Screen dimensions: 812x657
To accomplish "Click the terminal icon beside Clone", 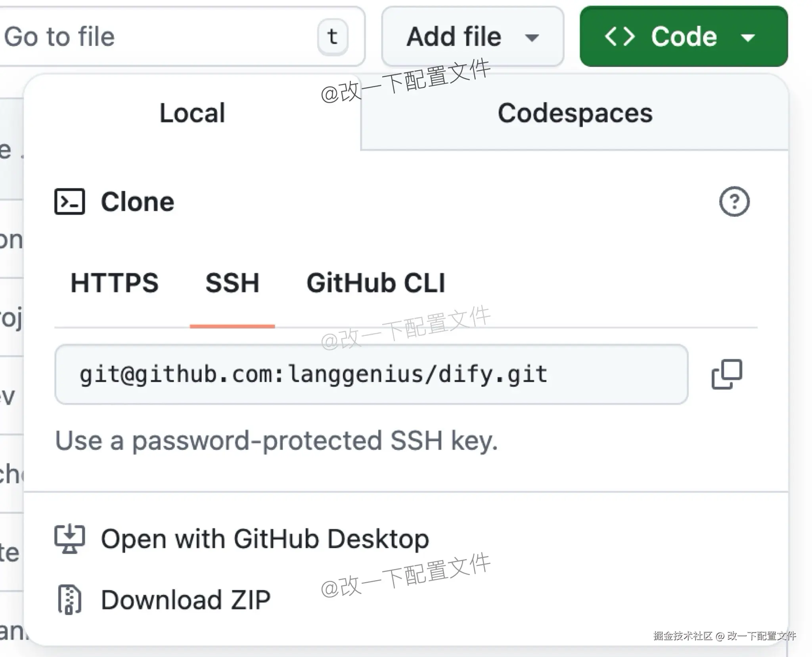I will point(70,202).
